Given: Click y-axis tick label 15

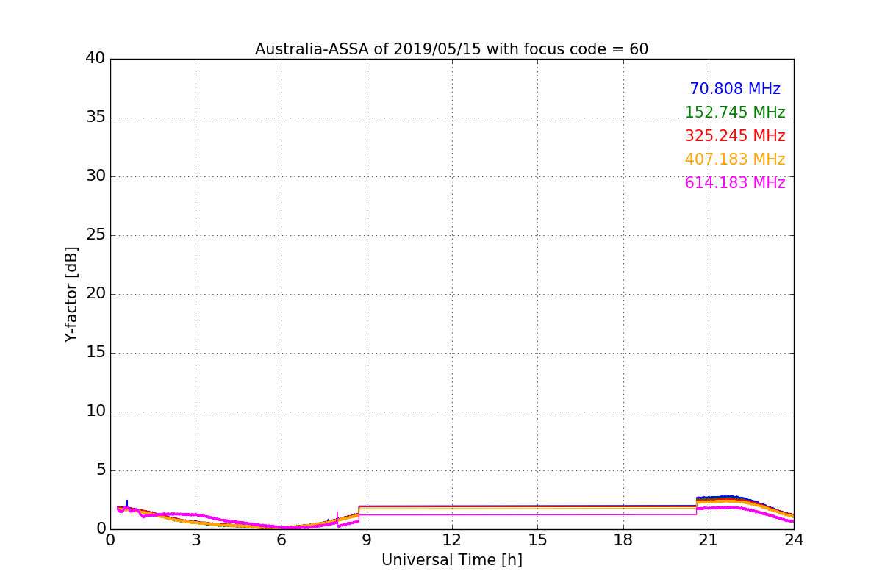Looking at the screenshot, I should point(96,353).
